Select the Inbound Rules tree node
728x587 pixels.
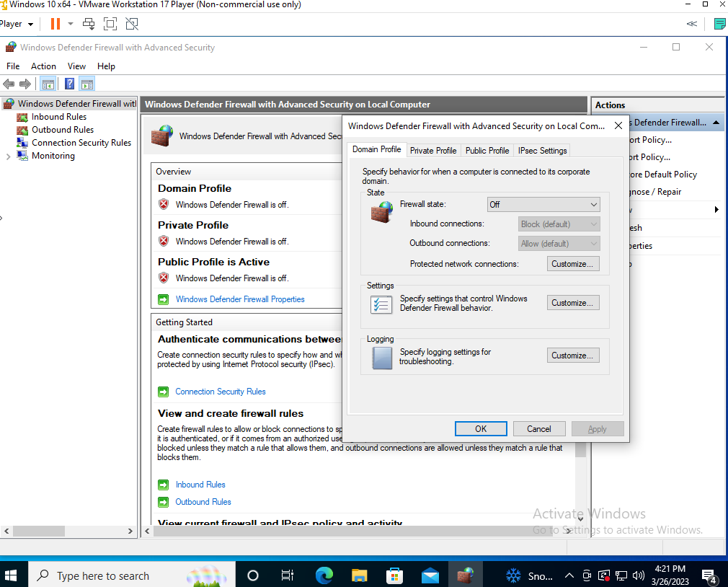(59, 117)
